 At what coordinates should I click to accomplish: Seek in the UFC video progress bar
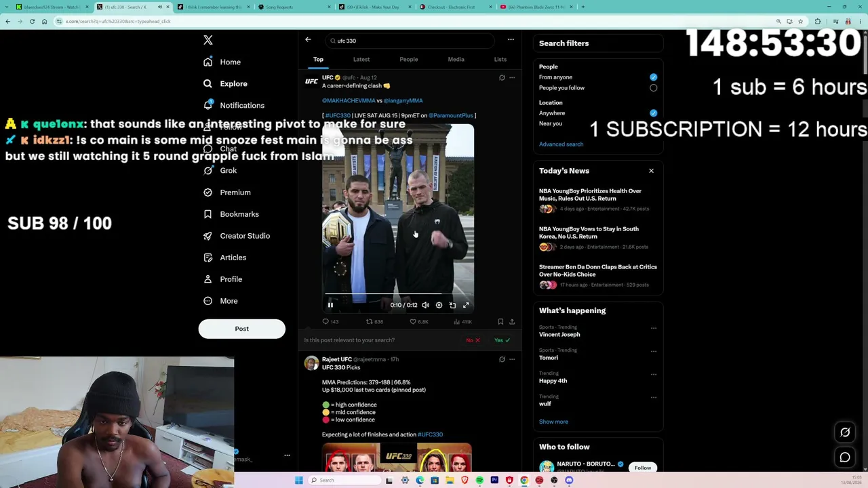398,294
